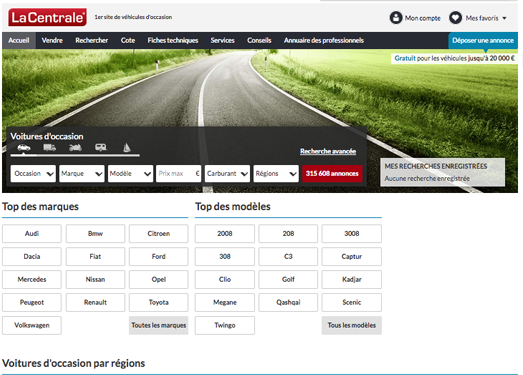The width and height of the screenshot is (523, 375).
Task: Click the LaCentrale logo
Action: [x=47, y=17]
